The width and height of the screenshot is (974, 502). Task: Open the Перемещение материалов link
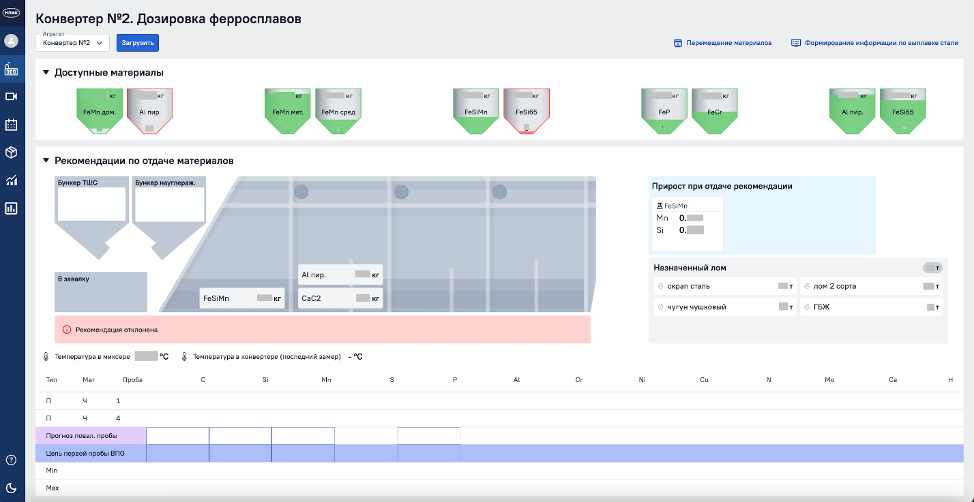(x=722, y=43)
